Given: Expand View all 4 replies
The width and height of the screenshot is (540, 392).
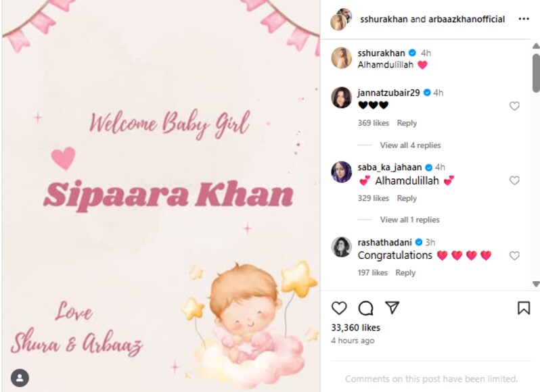Looking at the screenshot, I should click(x=410, y=145).
